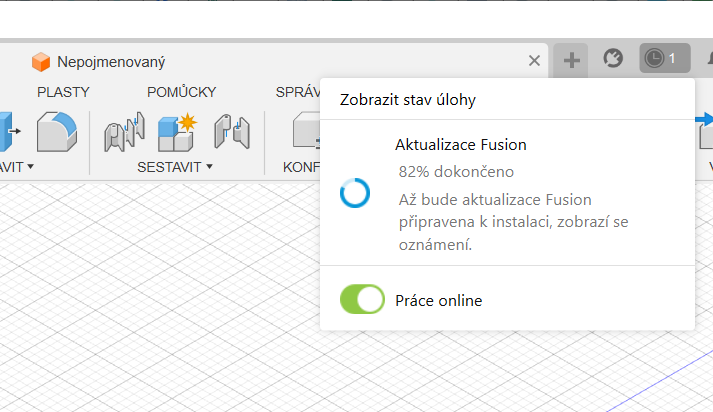This screenshot has height=412, width=713.
Task: Click the Fillet tool icon in toolbar
Action: pos(57,132)
